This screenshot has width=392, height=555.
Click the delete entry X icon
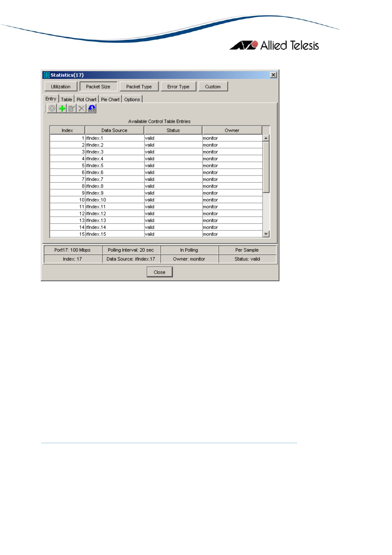(x=81, y=109)
